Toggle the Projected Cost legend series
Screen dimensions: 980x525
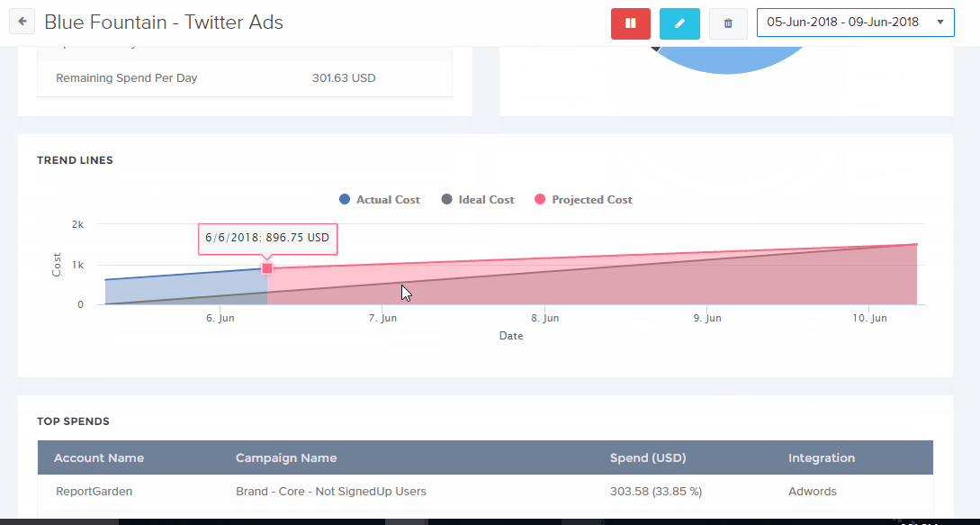pos(583,200)
